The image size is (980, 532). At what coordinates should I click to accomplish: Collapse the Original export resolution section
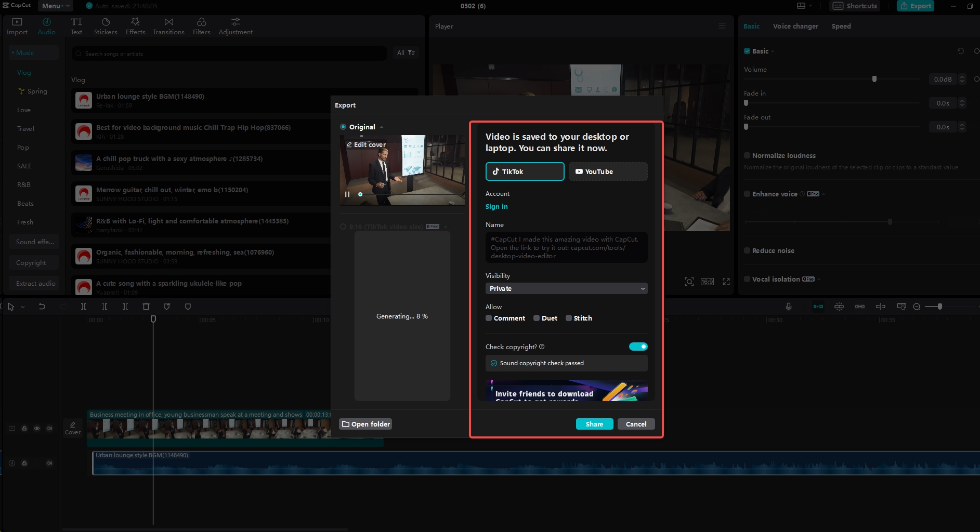pyautogui.click(x=382, y=127)
